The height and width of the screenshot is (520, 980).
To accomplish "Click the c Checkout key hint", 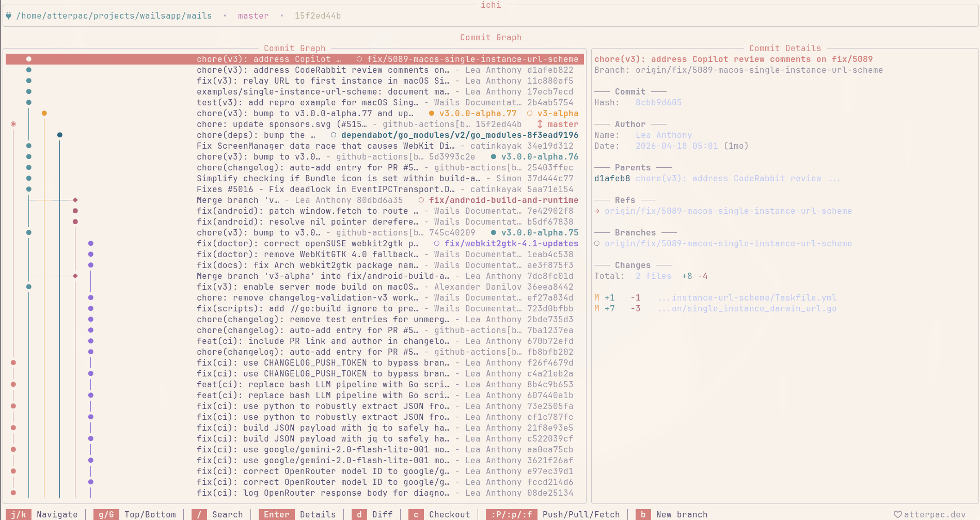I will click(x=439, y=514).
